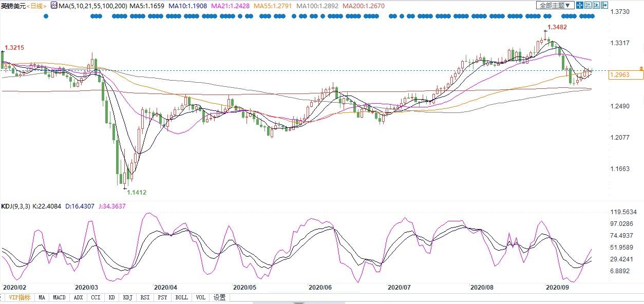644x304 pixels.
Task: Click the 1.1412 low price label
Action: (x=137, y=193)
